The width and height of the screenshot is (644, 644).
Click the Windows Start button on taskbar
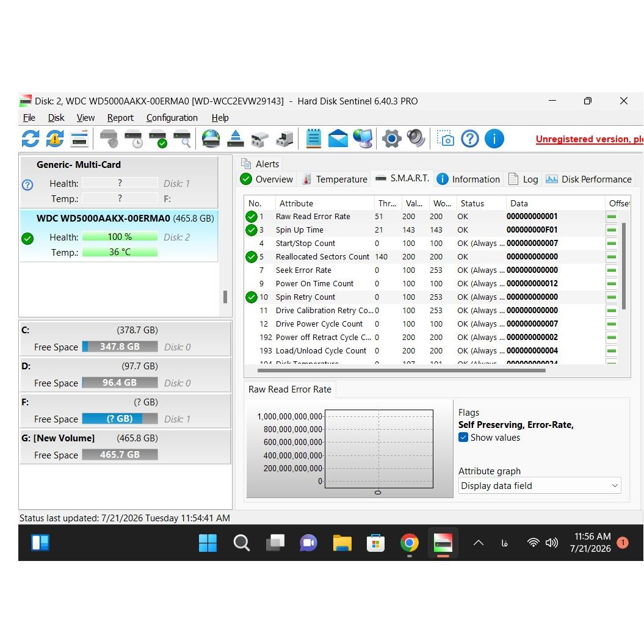point(208,543)
